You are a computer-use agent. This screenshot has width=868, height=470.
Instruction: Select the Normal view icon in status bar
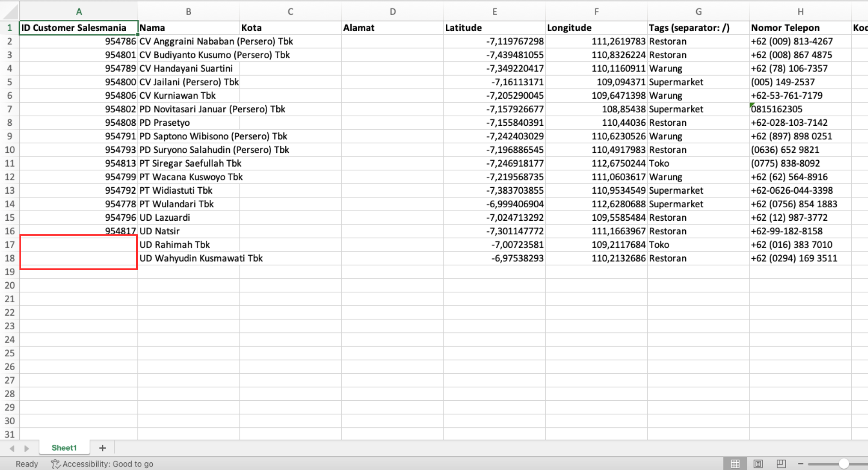[735, 464]
